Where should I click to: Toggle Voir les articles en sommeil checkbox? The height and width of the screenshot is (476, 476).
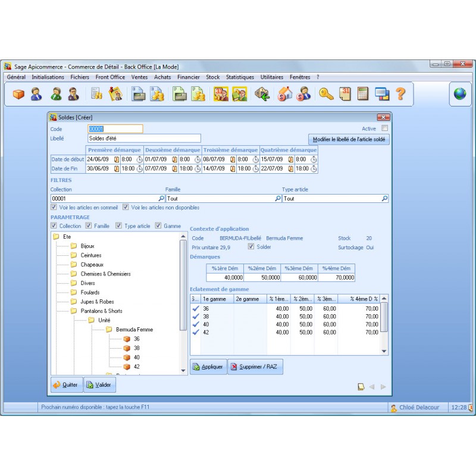click(54, 207)
